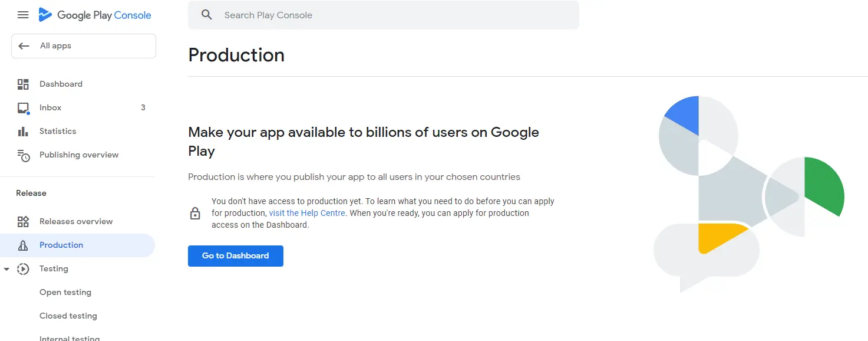Open the navigation hamburger menu

pos(23,15)
